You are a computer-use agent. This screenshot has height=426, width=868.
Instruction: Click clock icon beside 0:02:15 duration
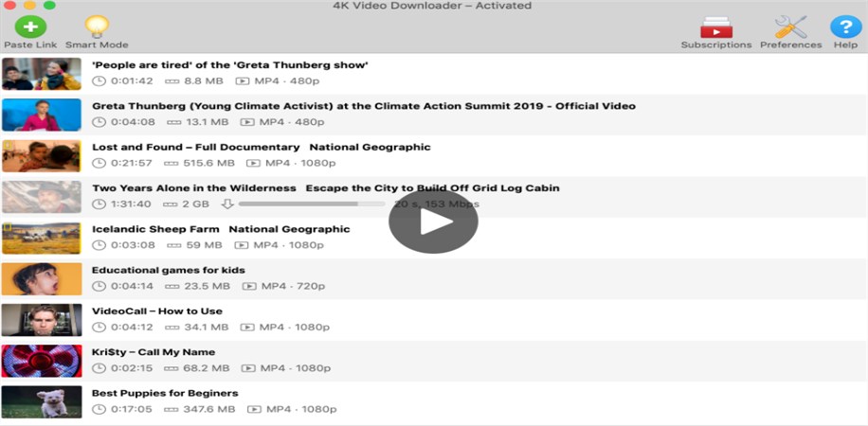coord(99,368)
